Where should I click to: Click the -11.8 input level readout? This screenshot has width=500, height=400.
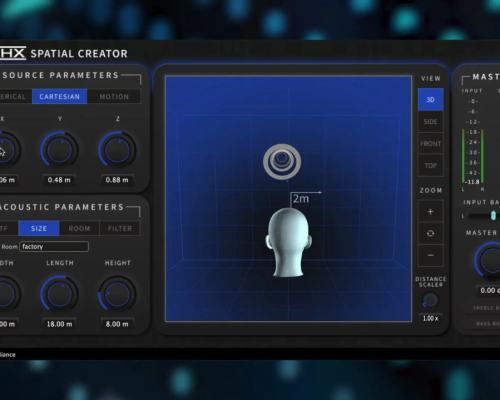[x=473, y=182]
